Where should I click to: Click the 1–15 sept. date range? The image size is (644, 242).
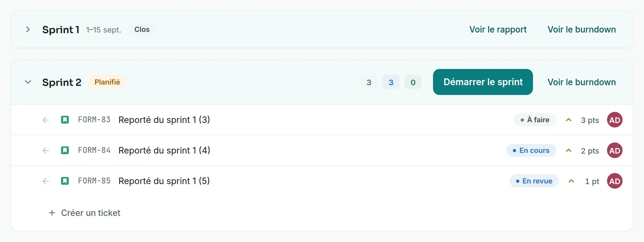[104, 30]
